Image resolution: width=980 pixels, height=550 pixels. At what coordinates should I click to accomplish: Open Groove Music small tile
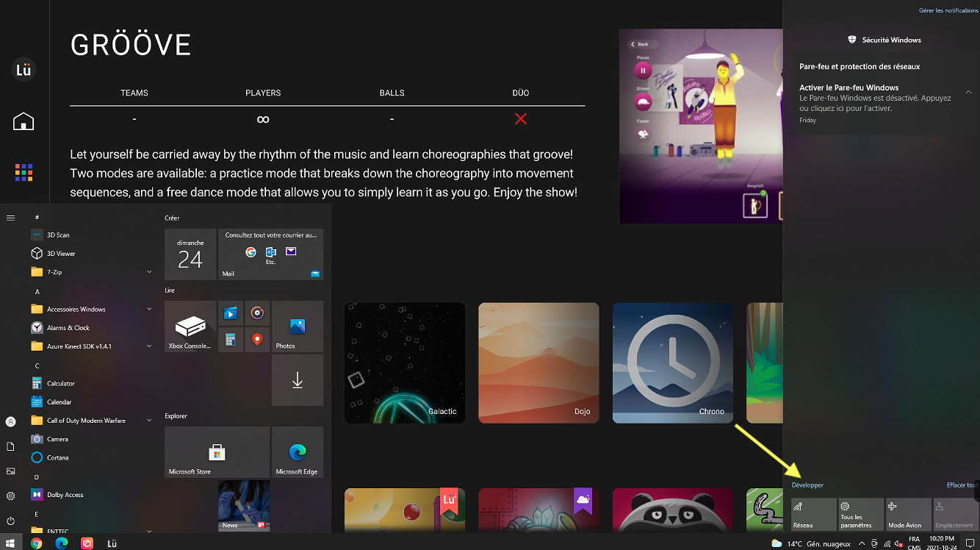pyautogui.click(x=257, y=313)
